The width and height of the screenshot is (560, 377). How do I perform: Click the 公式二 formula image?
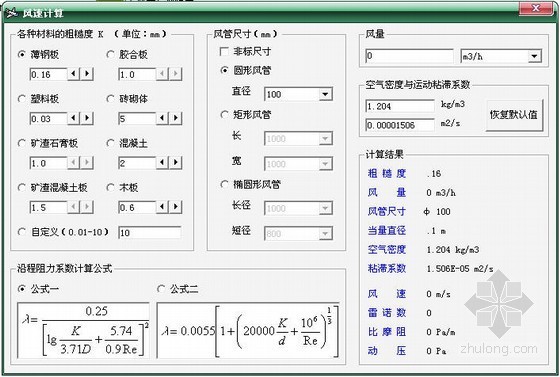[x=248, y=330]
